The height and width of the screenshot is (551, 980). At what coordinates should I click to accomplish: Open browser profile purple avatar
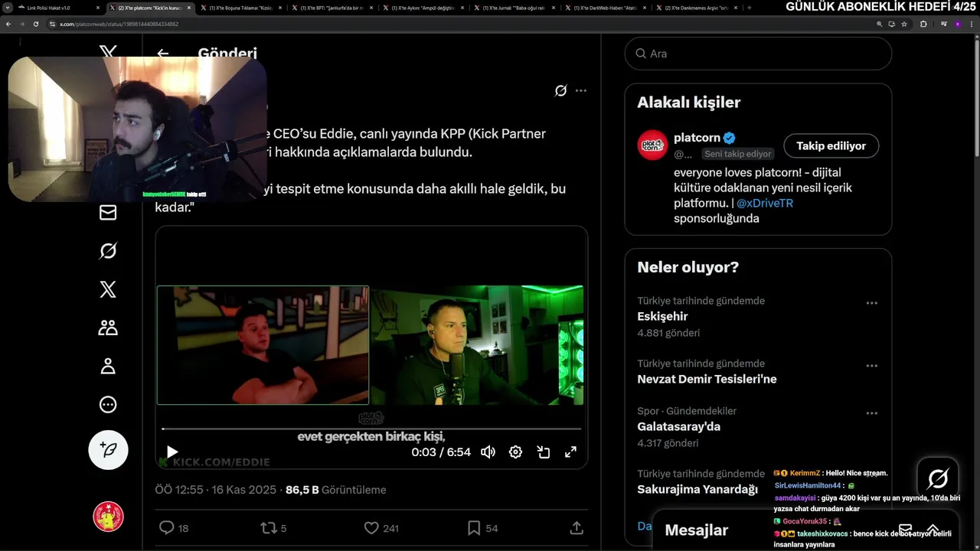pyautogui.click(x=957, y=24)
